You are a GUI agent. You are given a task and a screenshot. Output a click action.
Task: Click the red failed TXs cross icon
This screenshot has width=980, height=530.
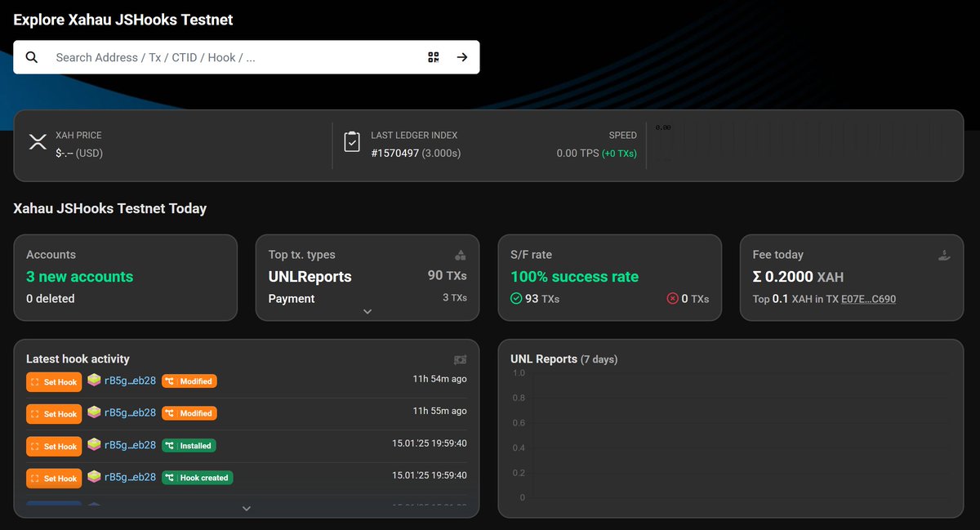673,299
